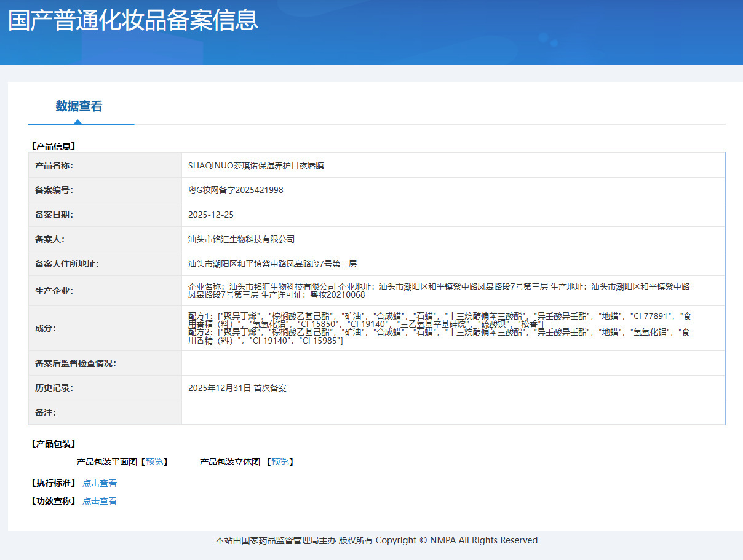Click the 备案后监督检查情况 row label
The height and width of the screenshot is (560, 743).
point(76,363)
